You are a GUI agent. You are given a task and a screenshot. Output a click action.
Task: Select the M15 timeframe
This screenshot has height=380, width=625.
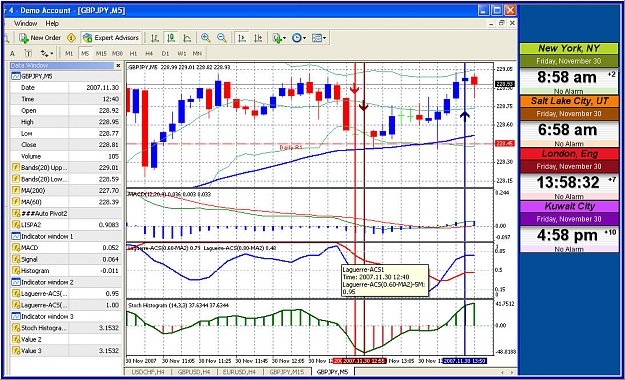(101, 53)
